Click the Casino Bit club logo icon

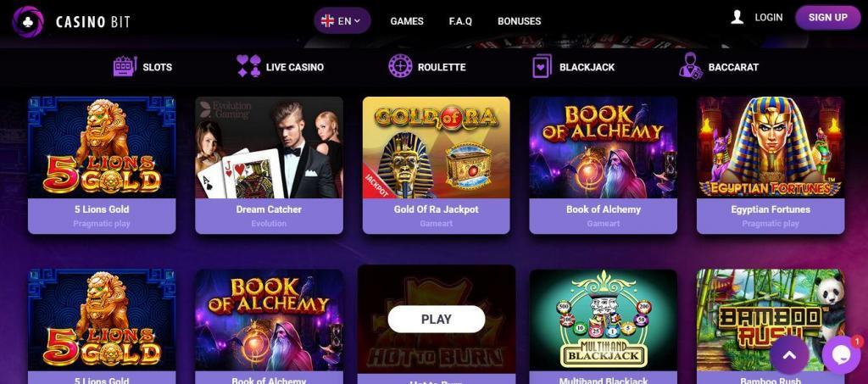click(28, 21)
